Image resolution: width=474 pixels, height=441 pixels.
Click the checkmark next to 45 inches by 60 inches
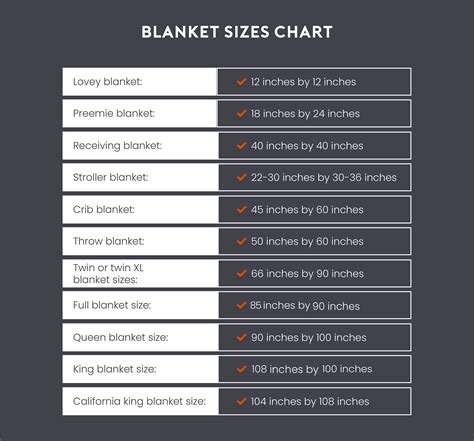click(241, 209)
